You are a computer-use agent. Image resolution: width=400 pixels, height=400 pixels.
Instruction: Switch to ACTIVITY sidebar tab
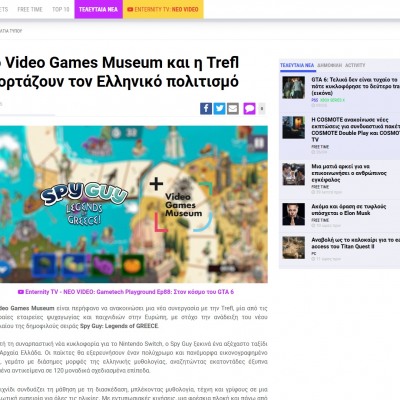tap(355, 65)
